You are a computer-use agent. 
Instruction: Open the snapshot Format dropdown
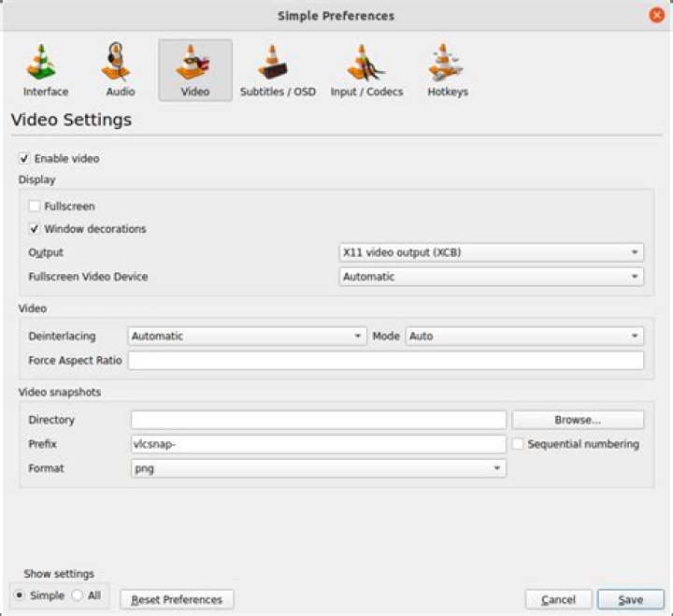[x=318, y=468]
